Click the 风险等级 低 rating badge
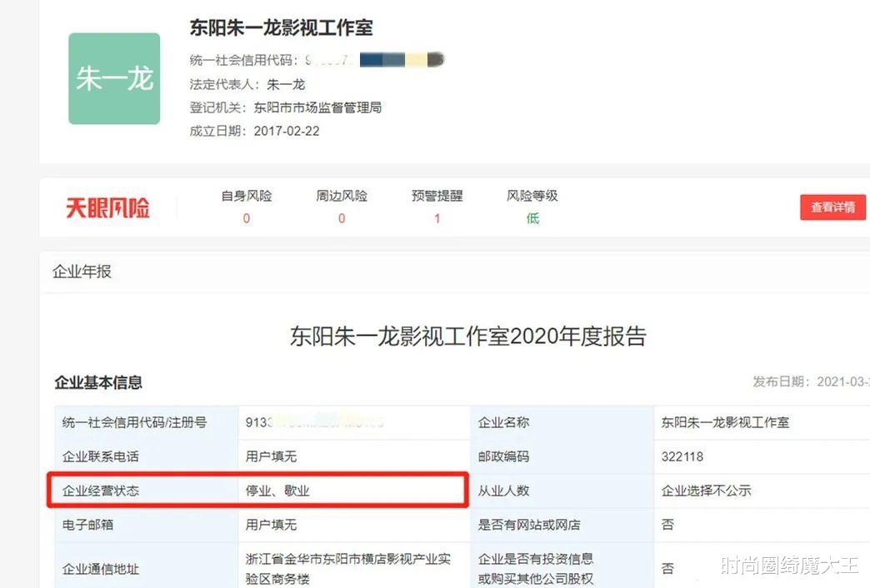This screenshot has width=870, height=588. (532, 207)
